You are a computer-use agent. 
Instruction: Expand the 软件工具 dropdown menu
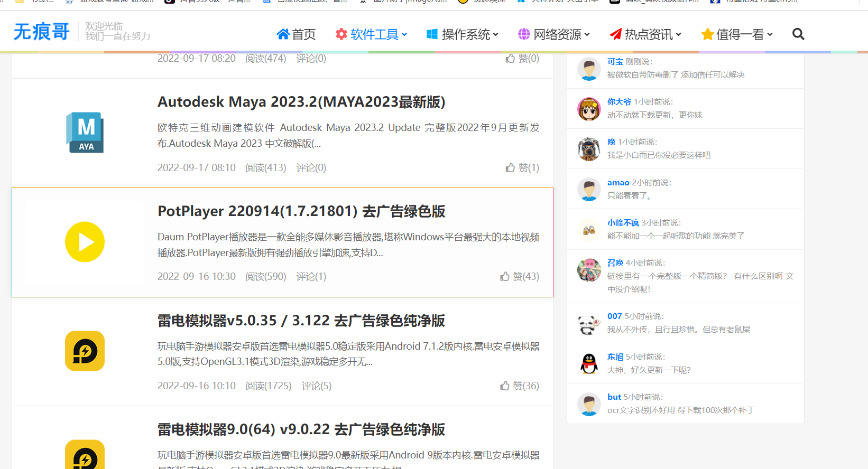[372, 35]
